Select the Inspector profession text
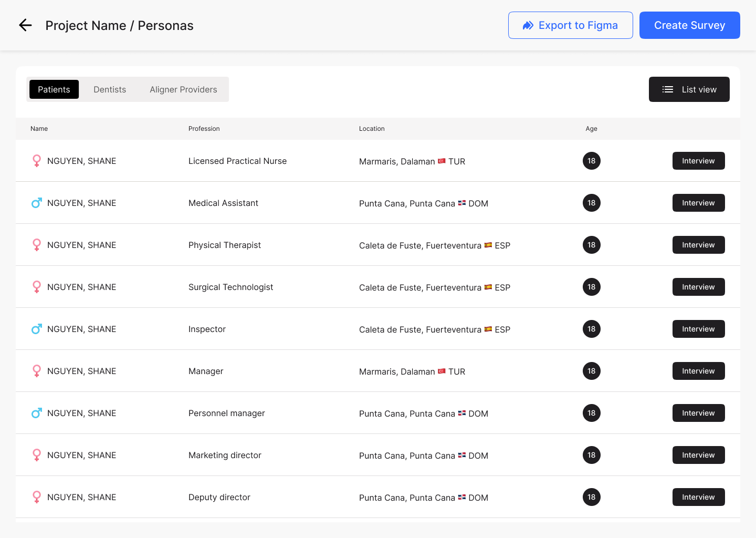The height and width of the screenshot is (538, 756). pyautogui.click(x=207, y=329)
